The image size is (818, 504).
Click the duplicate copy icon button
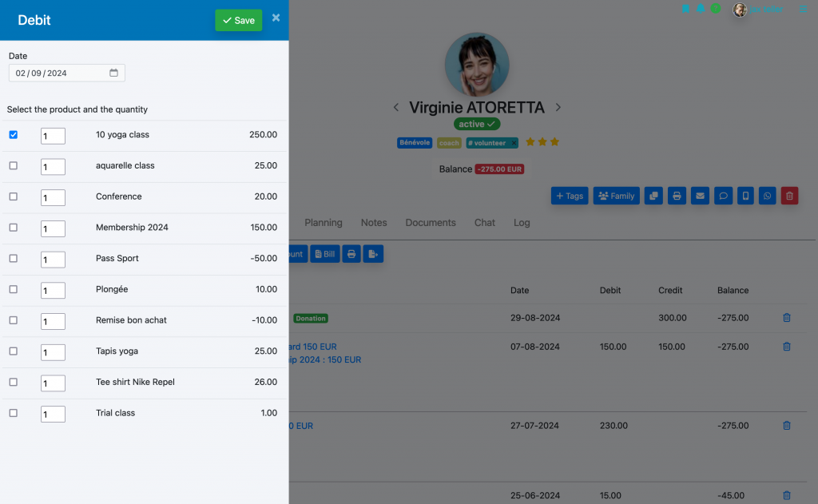tap(653, 196)
